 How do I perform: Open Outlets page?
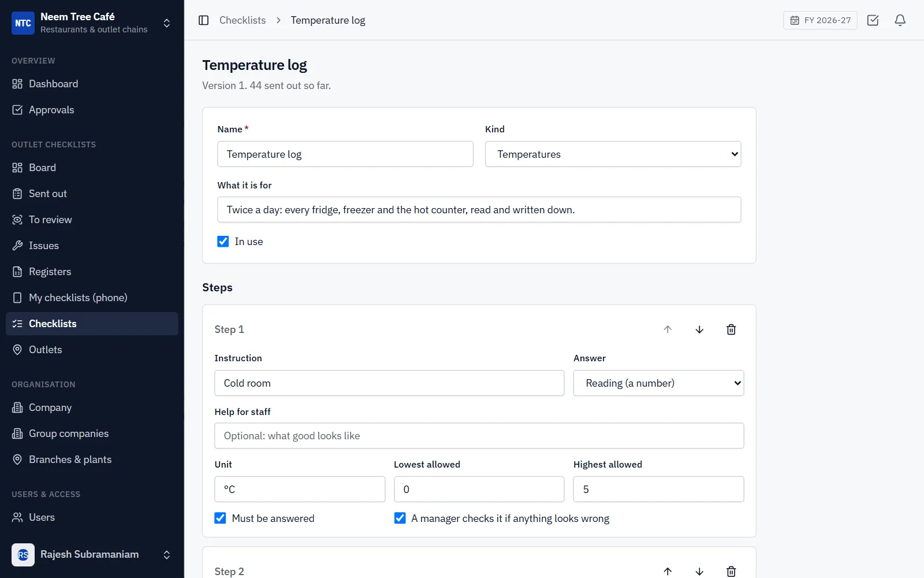coord(92,350)
